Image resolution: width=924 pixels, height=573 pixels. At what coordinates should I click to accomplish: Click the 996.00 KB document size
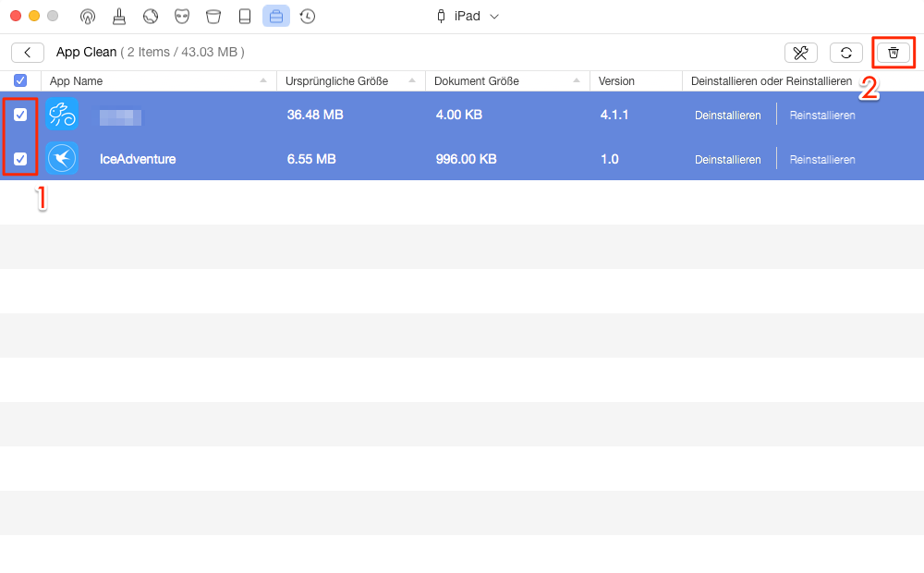pos(466,159)
